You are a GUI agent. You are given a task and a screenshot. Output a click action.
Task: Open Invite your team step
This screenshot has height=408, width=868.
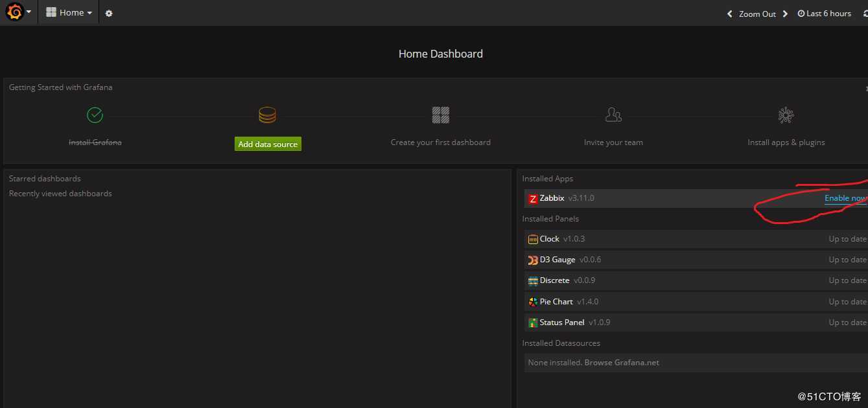613,142
